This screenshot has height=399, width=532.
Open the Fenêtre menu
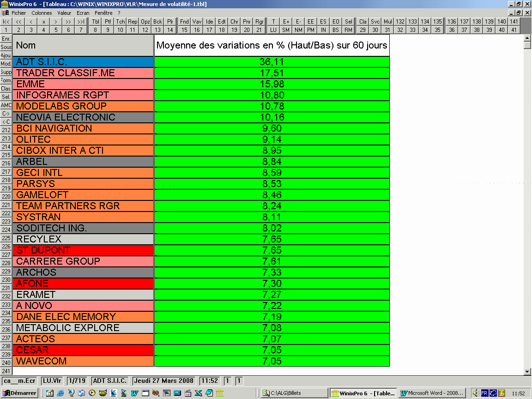click(103, 13)
